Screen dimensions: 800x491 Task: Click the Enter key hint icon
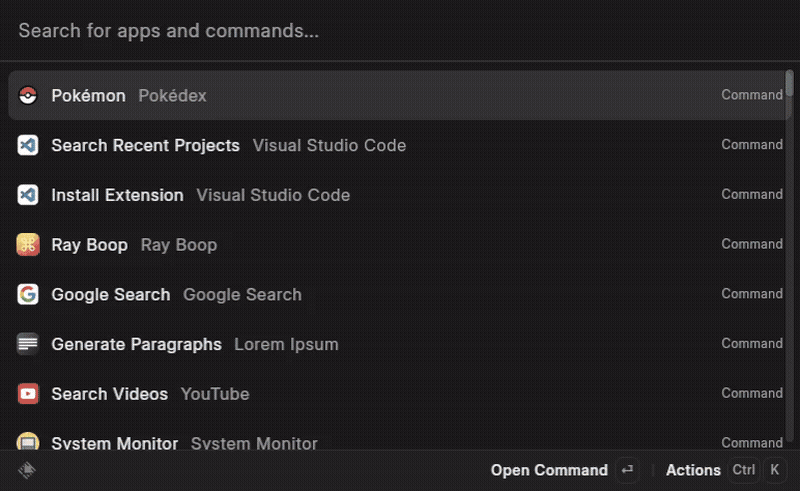[x=628, y=470]
